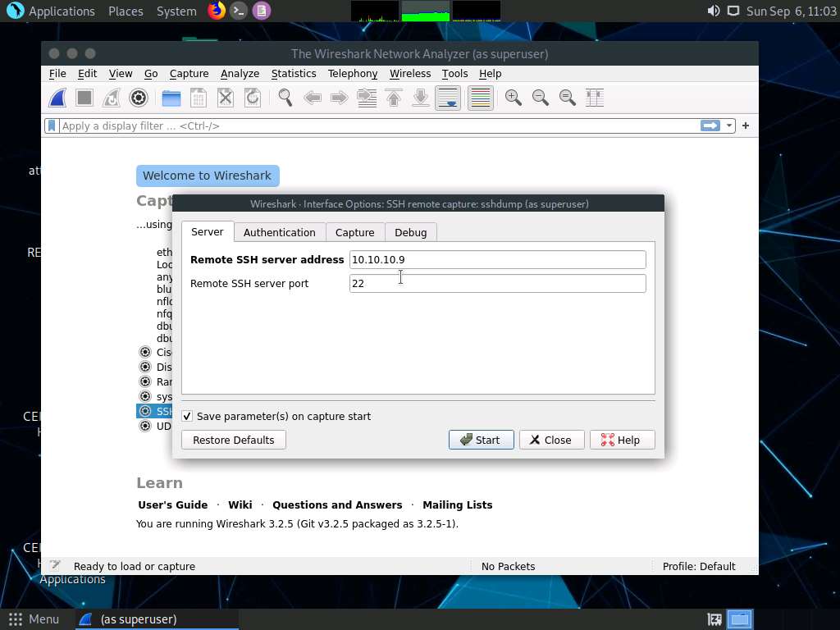
Task: Open capture options with the gear icon
Action: point(138,98)
